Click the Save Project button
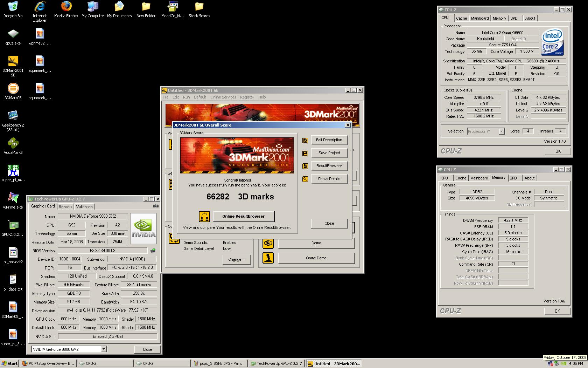588x368 pixels. [x=329, y=153]
